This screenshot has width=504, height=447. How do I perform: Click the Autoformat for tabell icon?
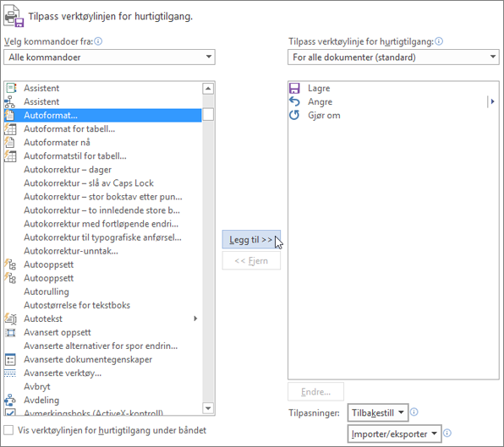[x=10, y=128]
